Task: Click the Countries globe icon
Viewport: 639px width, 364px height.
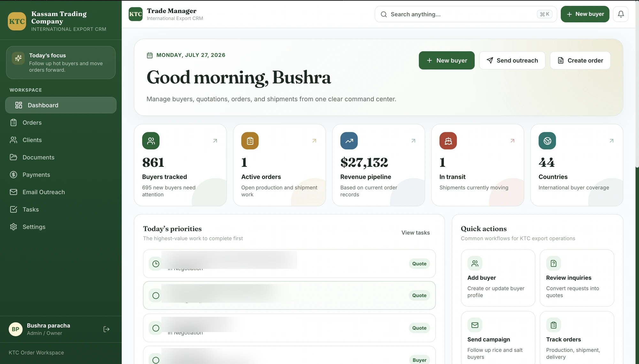Action: pyautogui.click(x=547, y=141)
